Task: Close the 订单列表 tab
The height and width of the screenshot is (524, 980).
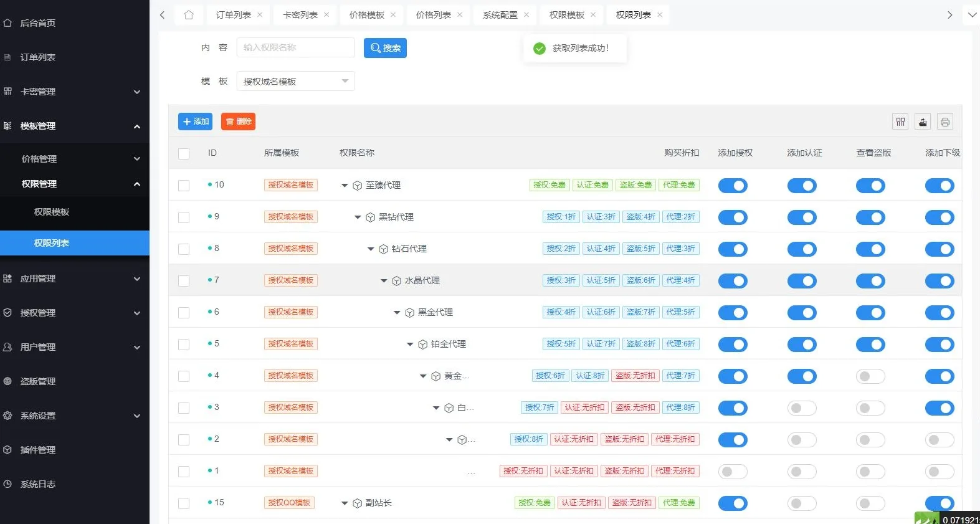Action: coord(260,15)
